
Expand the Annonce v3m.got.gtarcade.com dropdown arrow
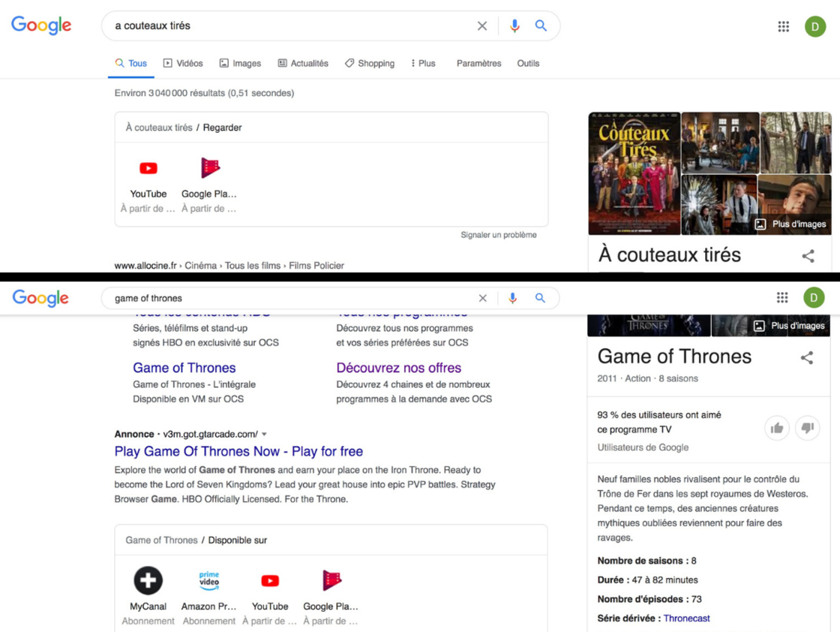[x=264, y=434]
